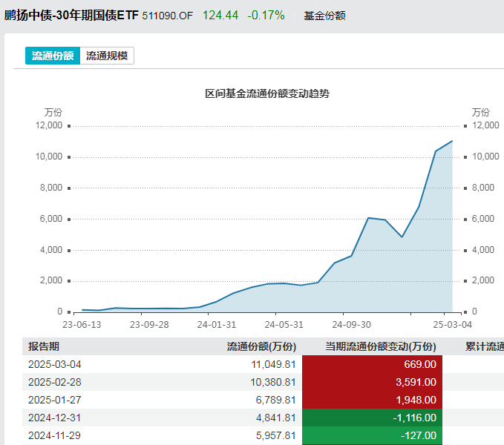Click the chart title 区间基金流通份额变动趋势

point(266,94)
